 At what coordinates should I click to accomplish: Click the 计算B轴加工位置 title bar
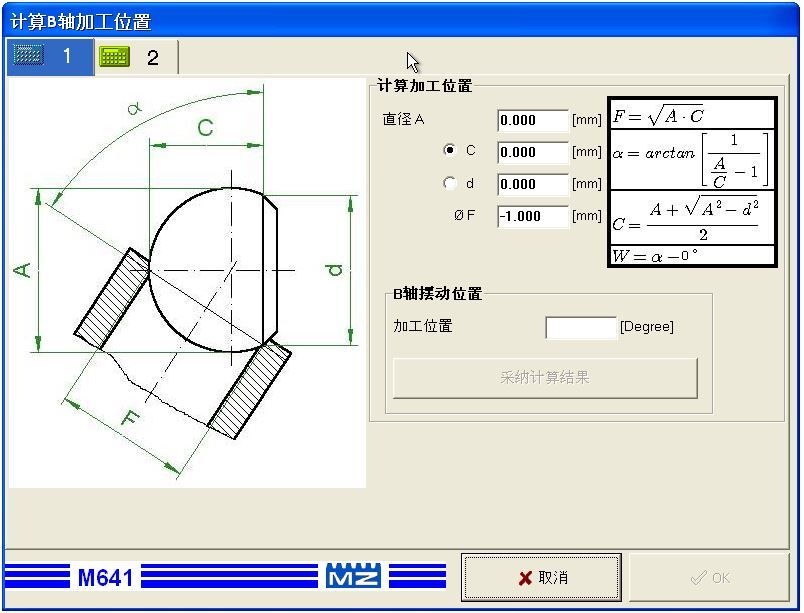click(x=402, y=21)
